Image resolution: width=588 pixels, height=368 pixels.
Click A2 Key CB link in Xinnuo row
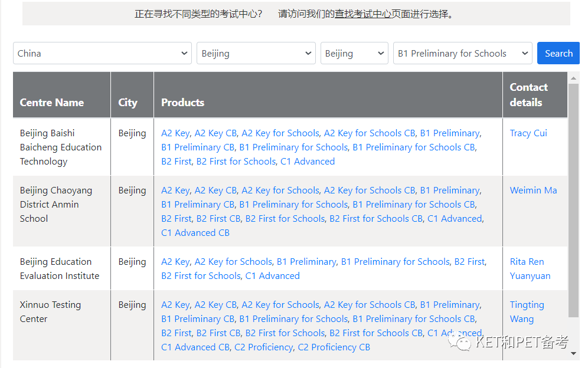click(x=215, y=305)
